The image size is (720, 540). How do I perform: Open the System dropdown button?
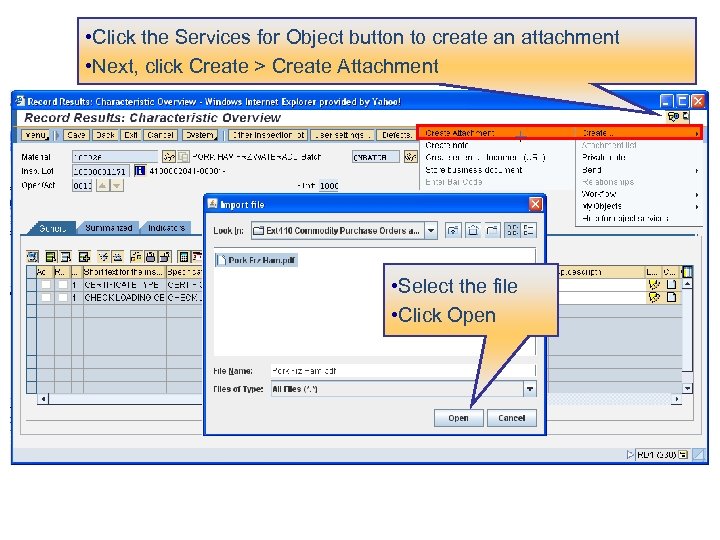[x=200, y=135]
